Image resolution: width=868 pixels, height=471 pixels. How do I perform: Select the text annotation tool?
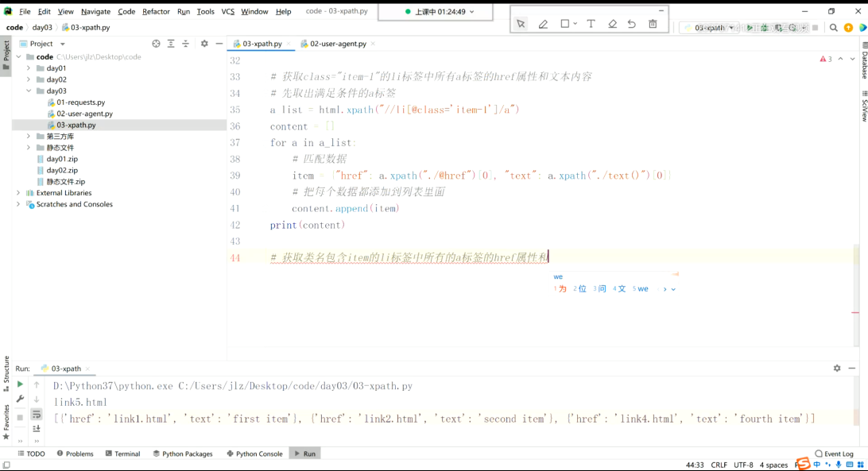pyautogui.click(x=591, y=24)
